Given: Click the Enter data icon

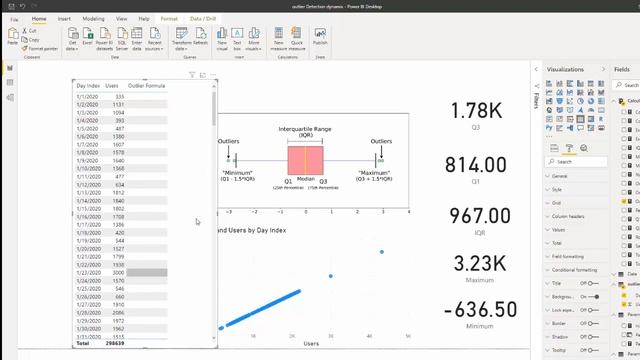Looking at the screenshot, I should pos(137,39).
